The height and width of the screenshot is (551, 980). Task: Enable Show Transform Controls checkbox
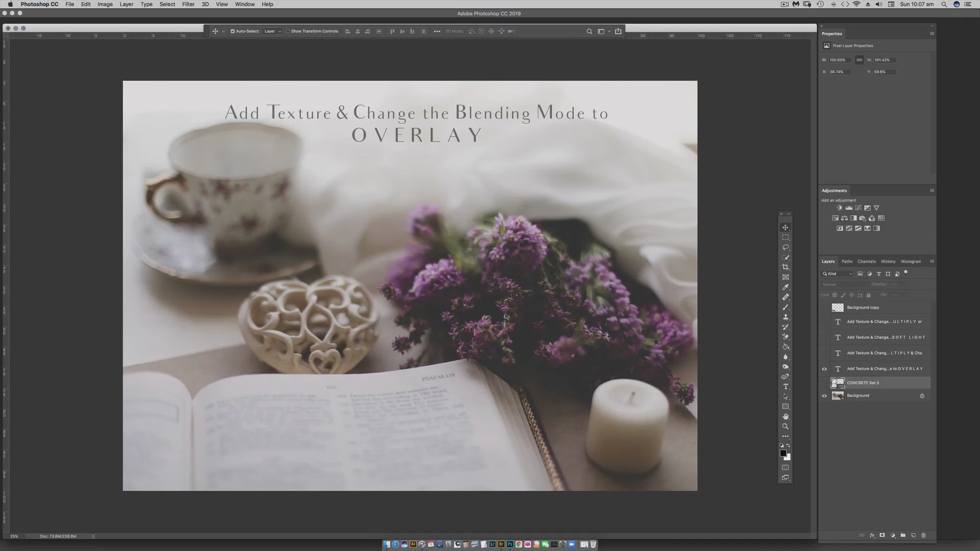click(x=288, y=31)
